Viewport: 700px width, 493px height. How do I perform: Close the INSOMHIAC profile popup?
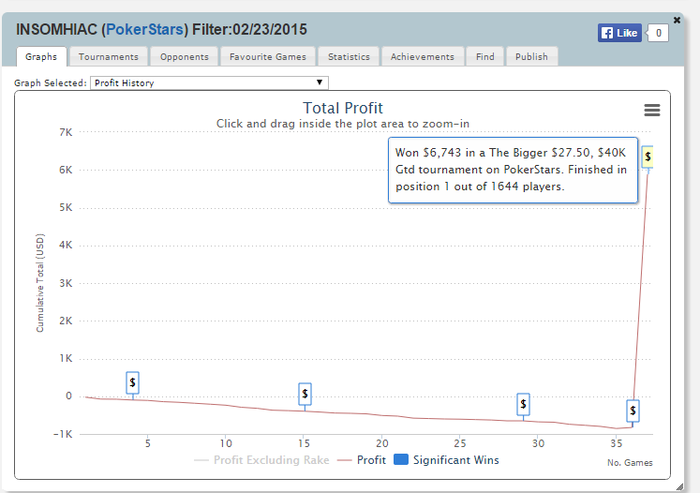[x=677, y=20]
